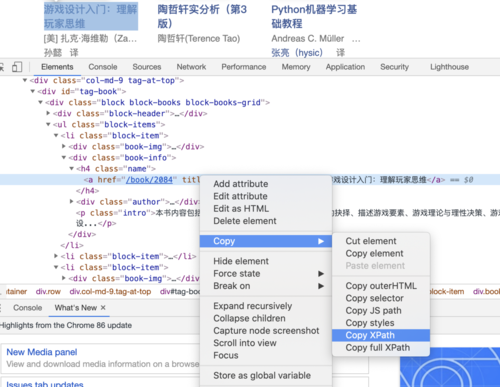Toggle the device toolbar icon
Viewport: 500px width, 387px height.
(17, 67)
